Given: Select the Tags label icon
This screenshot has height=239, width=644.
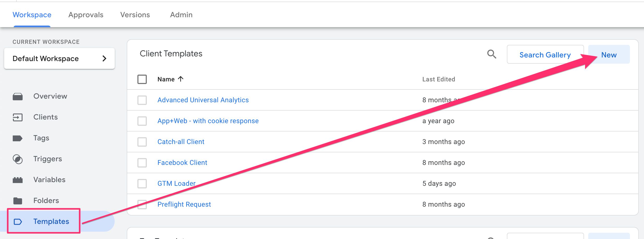Looking at the screenshot, I should [x=18, y=138].
